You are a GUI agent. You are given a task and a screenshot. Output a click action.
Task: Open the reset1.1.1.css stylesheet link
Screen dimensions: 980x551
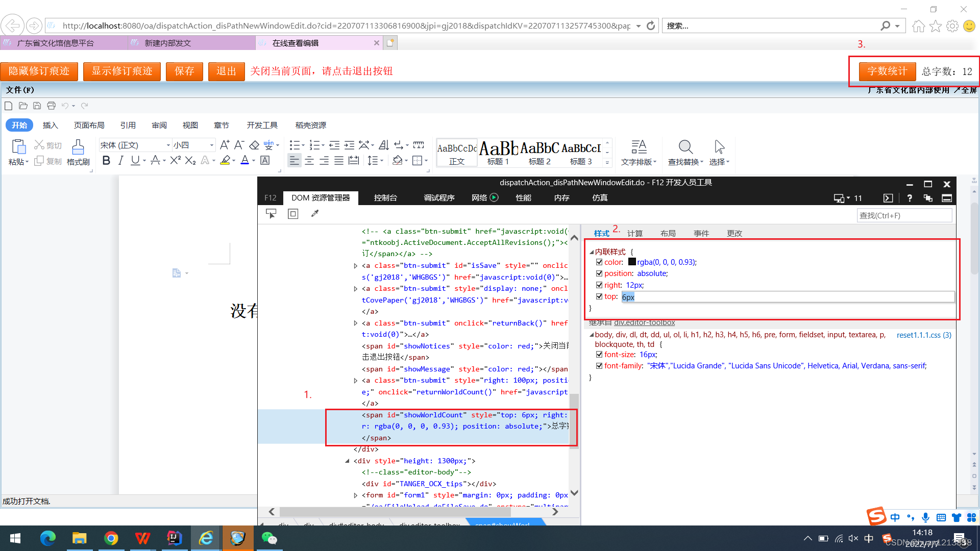[x=924, y=335]
